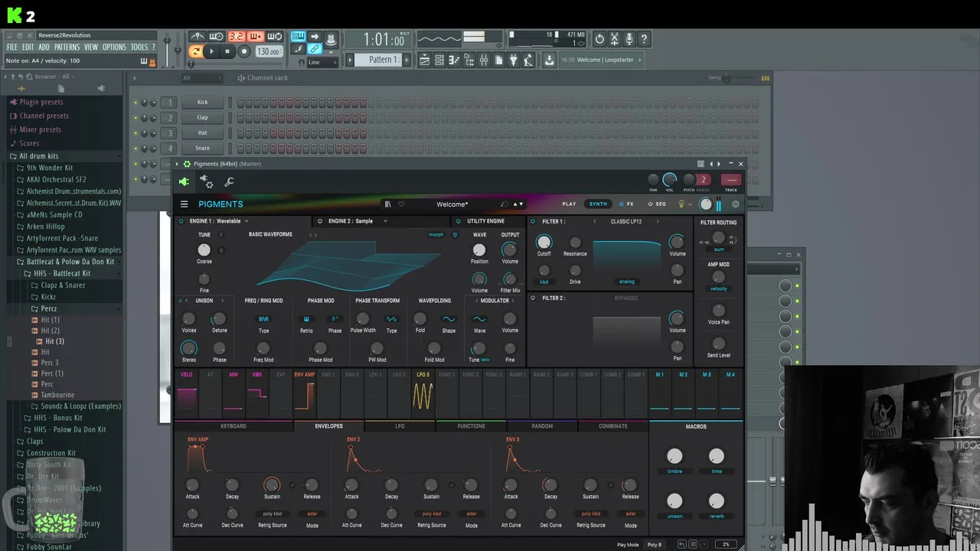This screenshot has height=551, width=980.
Task: Toggle the metronome icon in the toolbar
Action: (198, 37)
